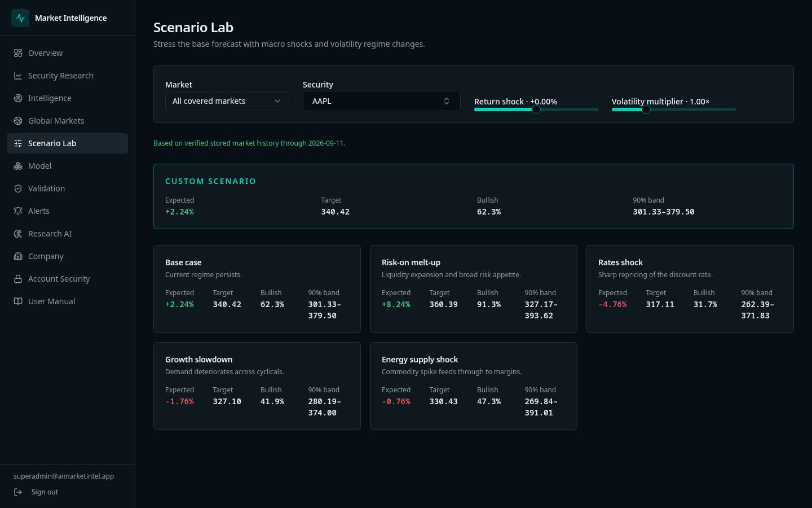Click the Security selector up-down arrows
The height and width of the screenshot is (508, 812).
(x=447, y=101)
